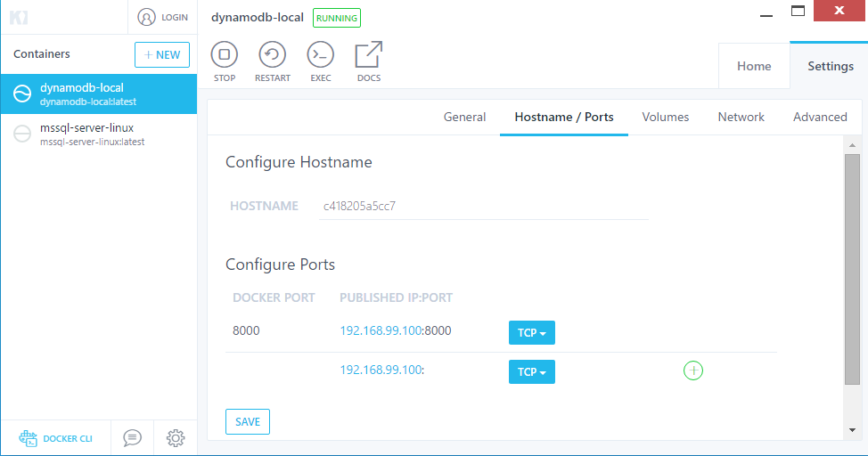Close the Kitematic window

tap(839, 11)
